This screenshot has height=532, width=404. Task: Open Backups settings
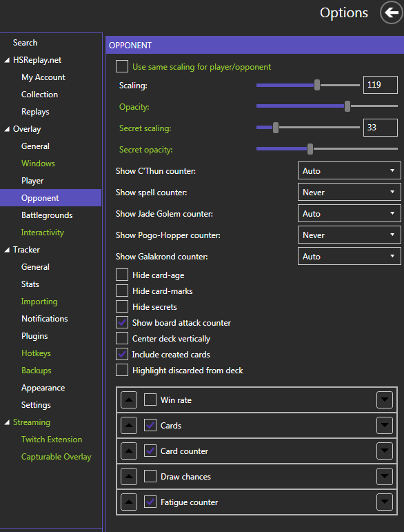click(37, 371)
